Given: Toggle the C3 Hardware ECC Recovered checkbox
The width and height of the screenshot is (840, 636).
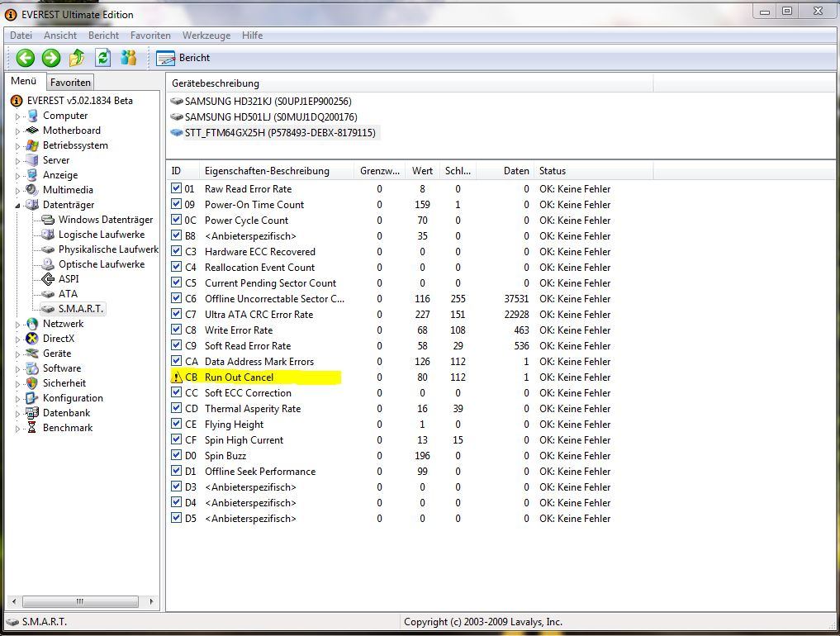Looking at the screenshot, I should (x=176, y=251).
